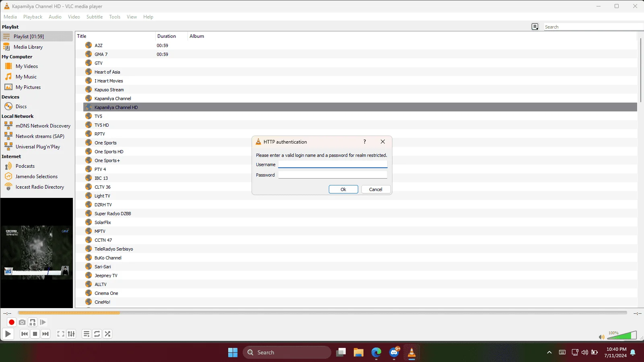
Task: Open the Audio menu
Action: (x=55, y=17)
